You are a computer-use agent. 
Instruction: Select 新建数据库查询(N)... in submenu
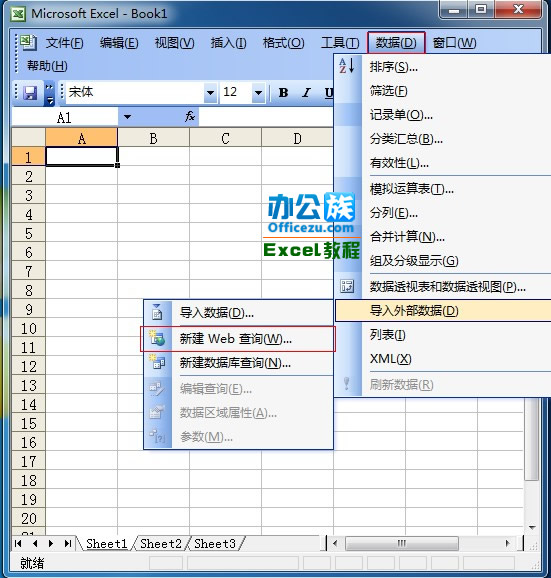238,363
